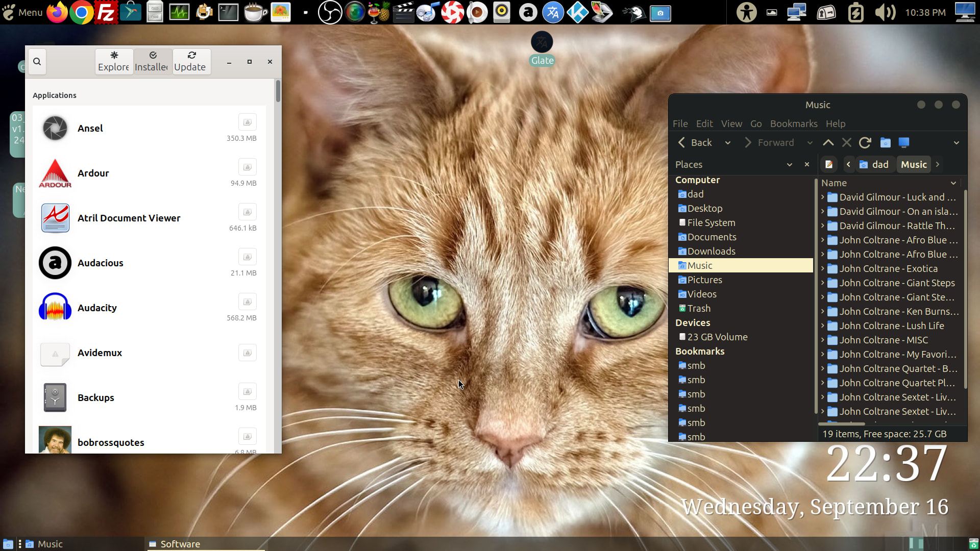Open the volume control in tray
980x551 pixels.
click(885, 12)
